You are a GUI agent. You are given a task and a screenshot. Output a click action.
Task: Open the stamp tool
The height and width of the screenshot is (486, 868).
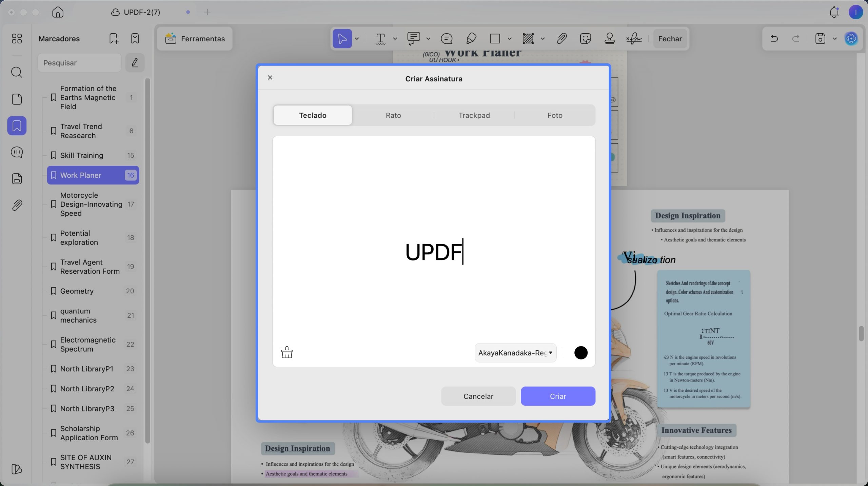pos(610,39)
